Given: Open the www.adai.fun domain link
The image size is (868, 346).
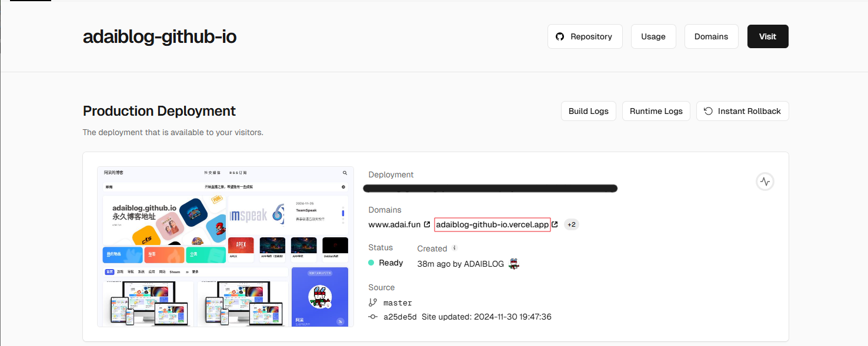Looking at the screenshot, I should (x=395, y=224).
